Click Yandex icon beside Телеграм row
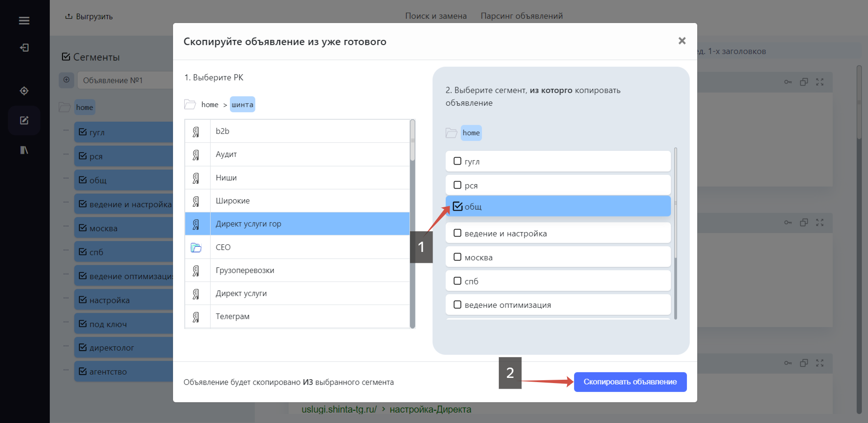 (196, 317)
